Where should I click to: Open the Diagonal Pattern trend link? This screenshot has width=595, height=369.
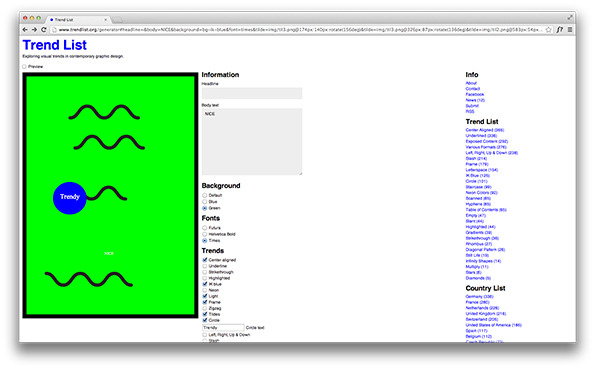point(485,250)
